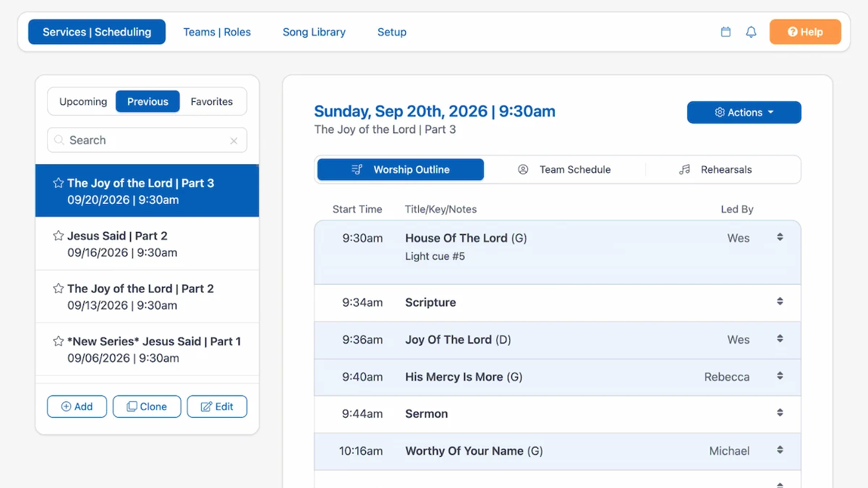Click the 9:44am start time
Viewport: 868px width, 488px height.
[362, 414]
